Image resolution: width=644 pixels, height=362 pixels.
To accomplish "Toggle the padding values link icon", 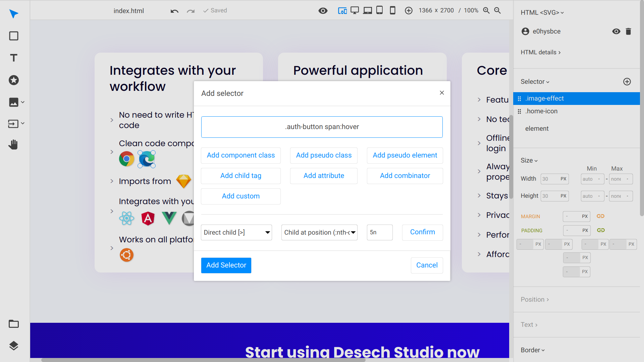I will coord(601,230).
